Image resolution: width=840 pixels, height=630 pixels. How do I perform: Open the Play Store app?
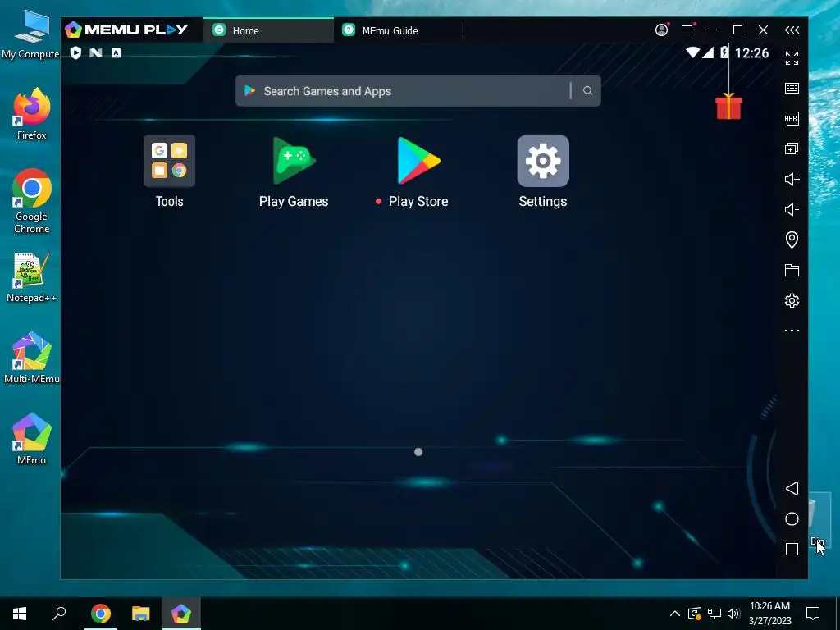point(418,161)
